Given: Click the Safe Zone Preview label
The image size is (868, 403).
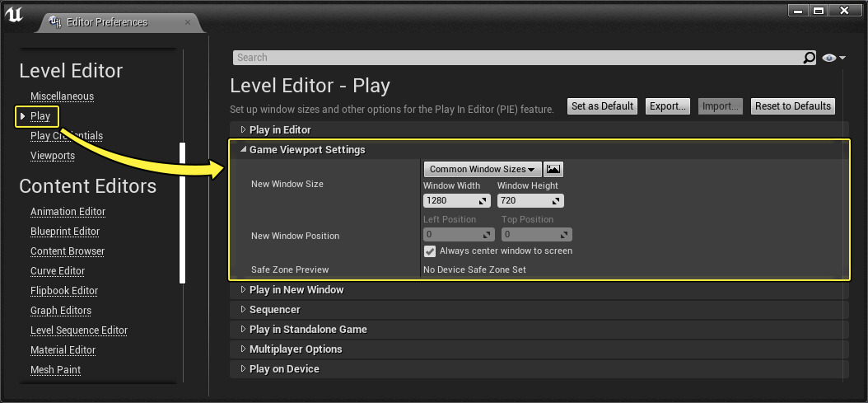Looking at the screenshot, I should point(290,270).
